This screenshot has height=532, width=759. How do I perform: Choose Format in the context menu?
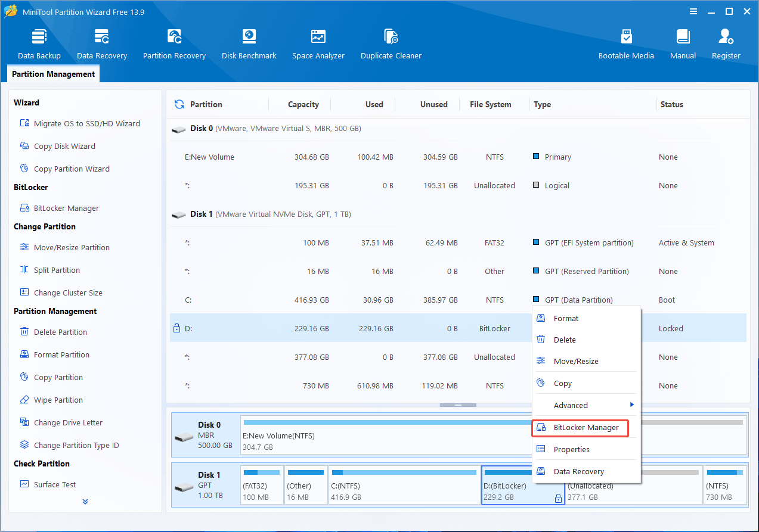586,318
